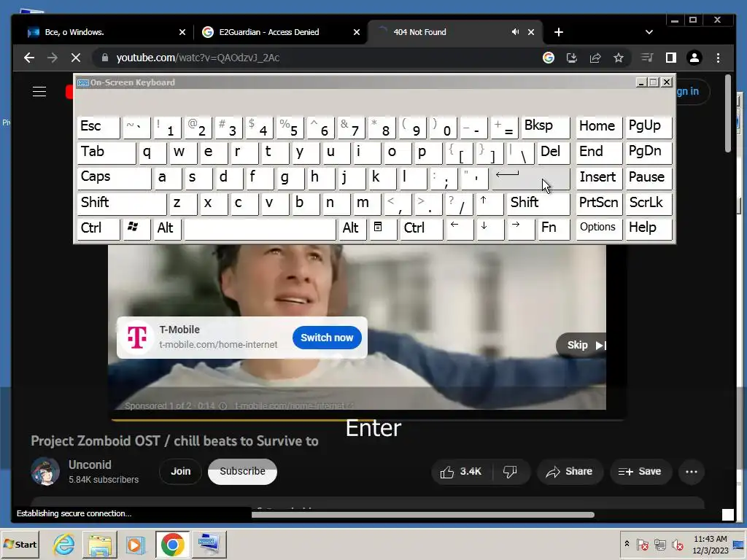Open the media control icon

[x=647, y=58]
